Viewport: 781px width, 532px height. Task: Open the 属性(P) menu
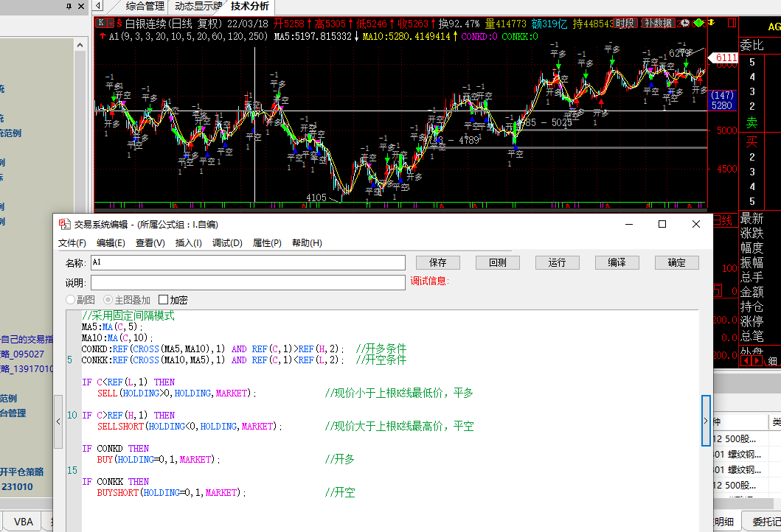tap(267, 243)
